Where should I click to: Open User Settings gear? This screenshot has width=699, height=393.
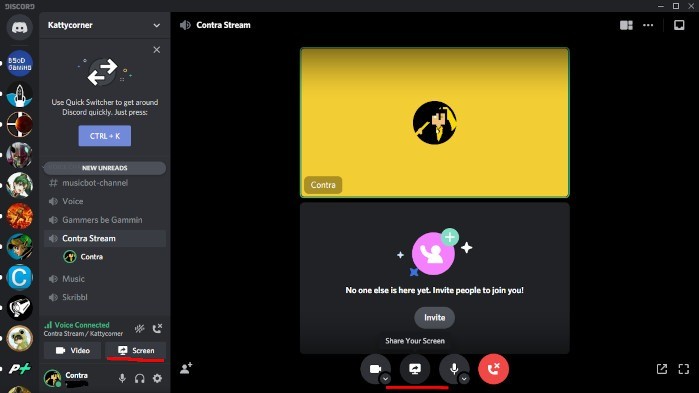click(x=157, y=378)
